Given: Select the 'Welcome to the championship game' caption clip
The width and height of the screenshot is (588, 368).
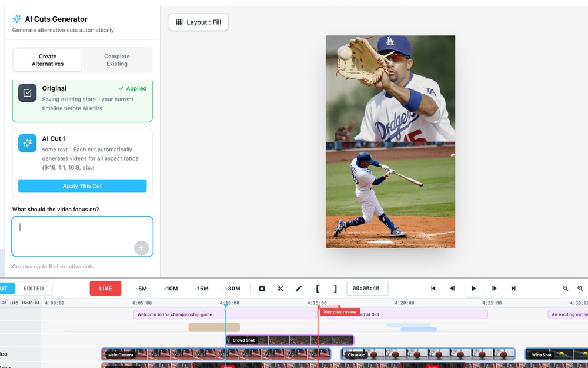Looking at the screenshot, I should (x=225, y=314).
